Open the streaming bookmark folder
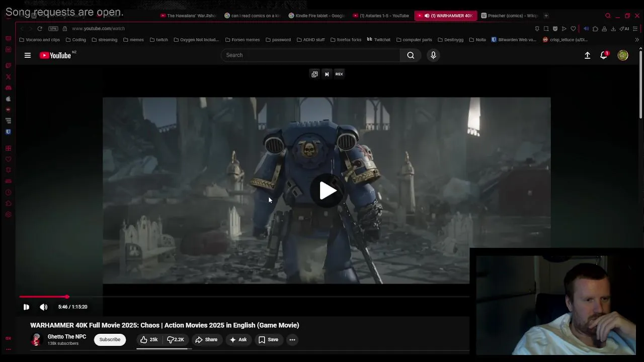The width and height of the screenshot is (644, 362). pos(104,40)
